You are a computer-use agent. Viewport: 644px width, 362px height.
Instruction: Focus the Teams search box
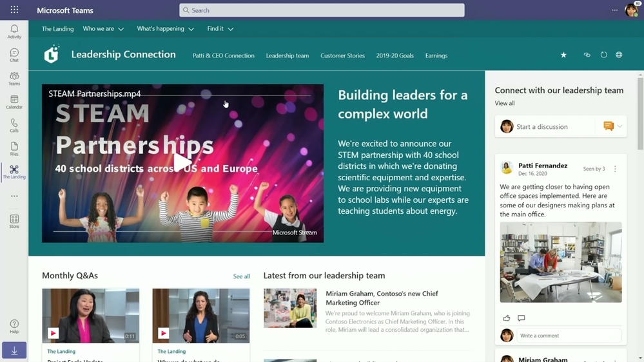click(322, 10)
